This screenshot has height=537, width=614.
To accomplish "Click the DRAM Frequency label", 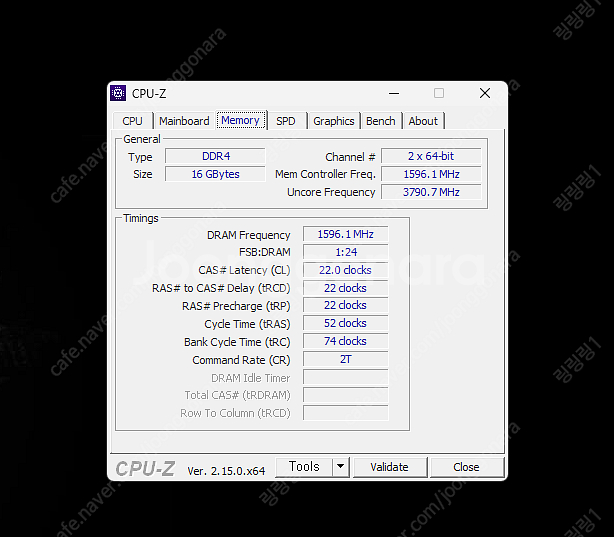I will click(x=248, y=235).
